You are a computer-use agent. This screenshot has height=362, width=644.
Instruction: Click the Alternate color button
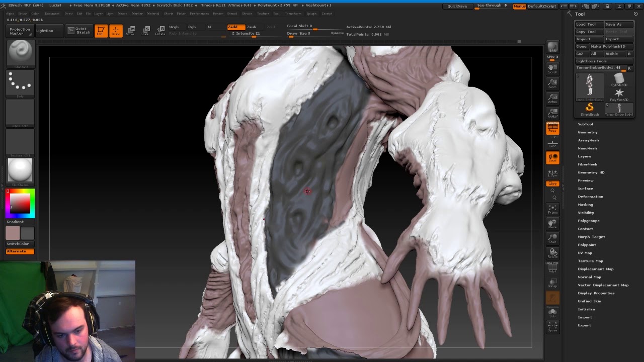tap(20, 251)
